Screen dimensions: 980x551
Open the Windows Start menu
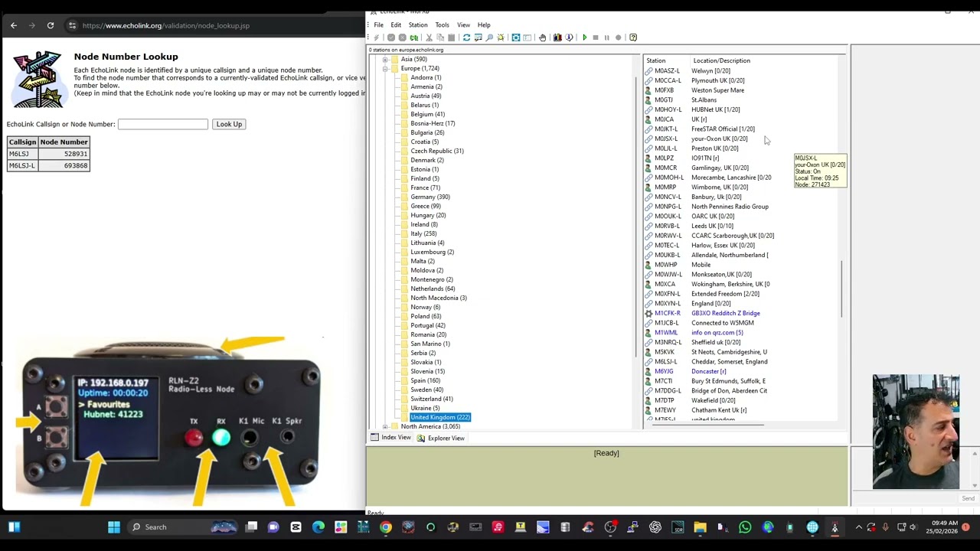point(114,527)
